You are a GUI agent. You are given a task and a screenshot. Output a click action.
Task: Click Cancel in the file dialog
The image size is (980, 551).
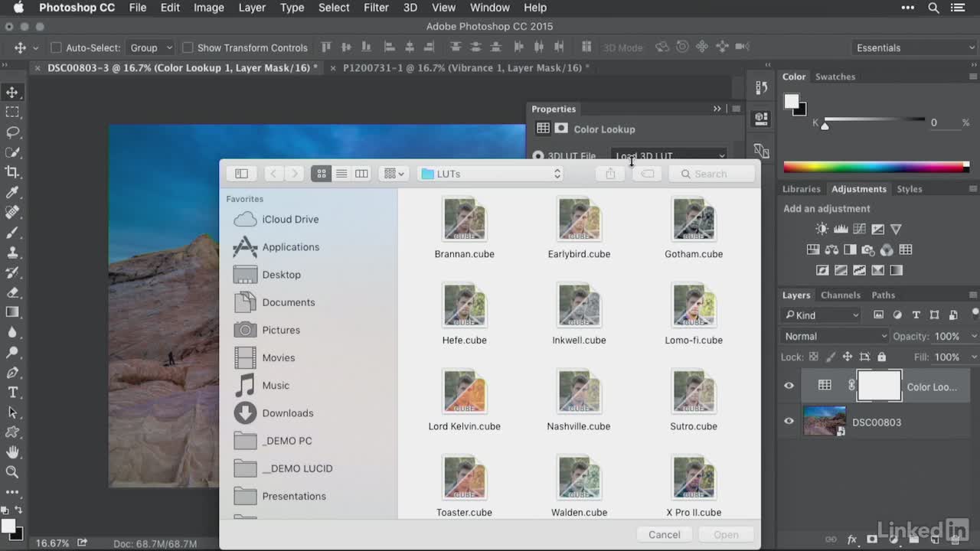(x=664, y=535)
